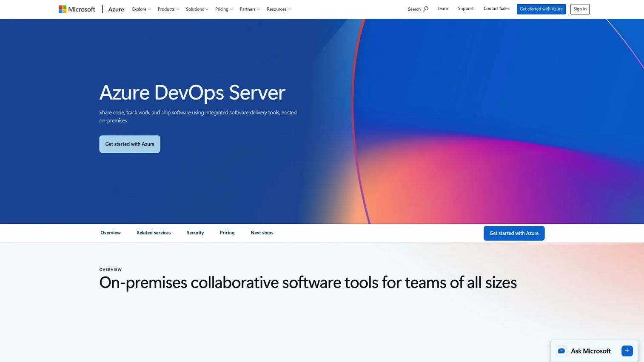
Task: Open the Resources dropdown
Action: tap(279, 9)
